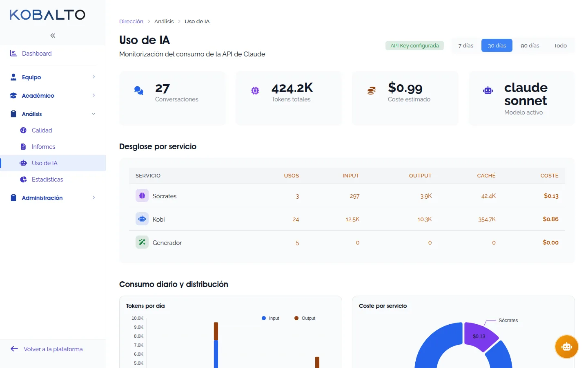Click the 424.2K Tokens totales value
This screenshot has width=588, height=368.
(292, 88)
